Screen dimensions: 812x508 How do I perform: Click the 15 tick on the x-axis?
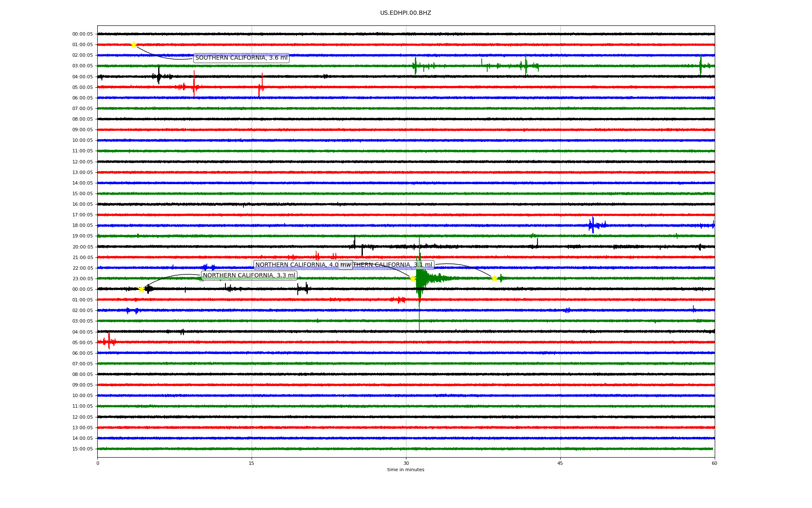pos(252,463)
